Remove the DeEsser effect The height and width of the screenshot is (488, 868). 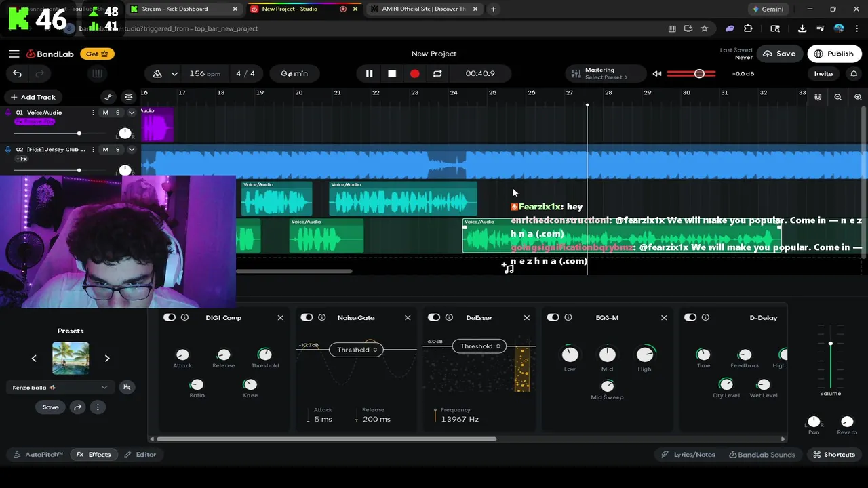point(527,317)
